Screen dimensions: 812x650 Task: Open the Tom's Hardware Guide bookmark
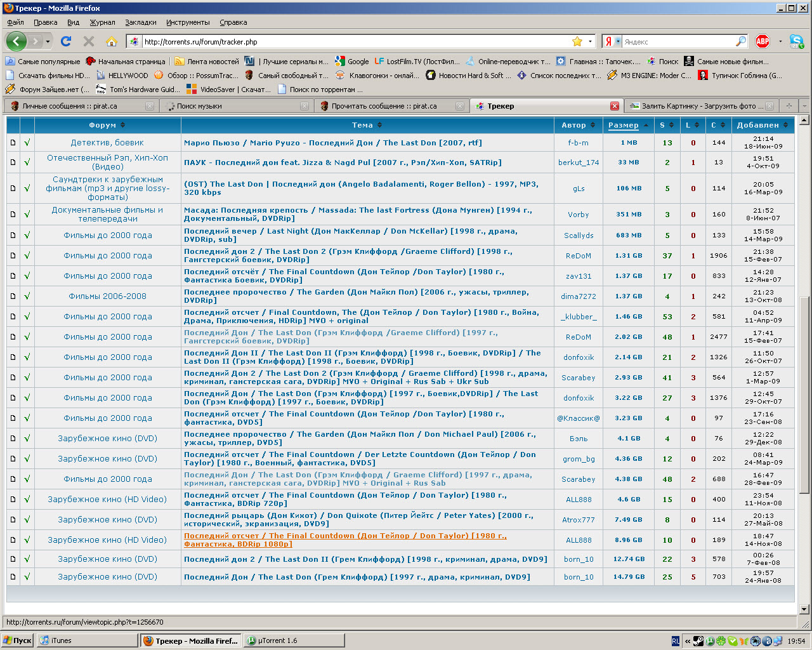[x=138, y=90]
